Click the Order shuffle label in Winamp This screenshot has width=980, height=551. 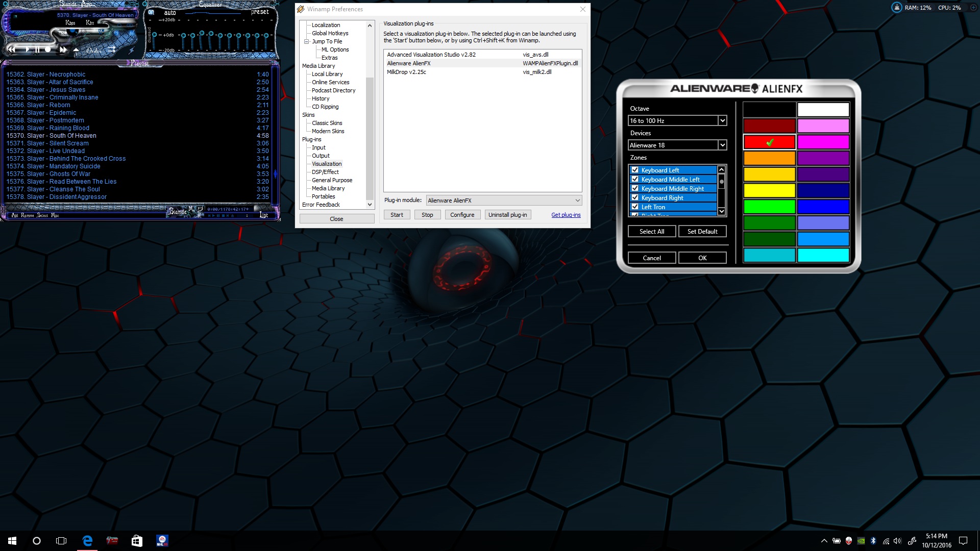(x=94, y=50)
